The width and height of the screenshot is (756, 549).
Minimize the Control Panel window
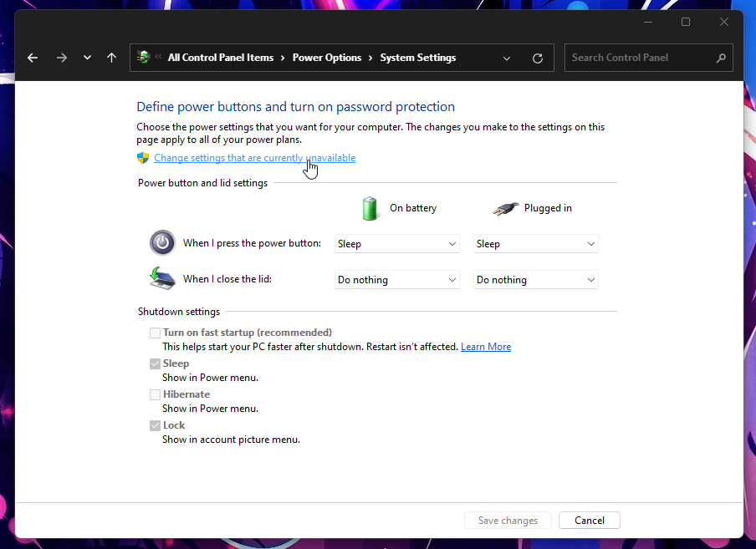coord(648,23)
